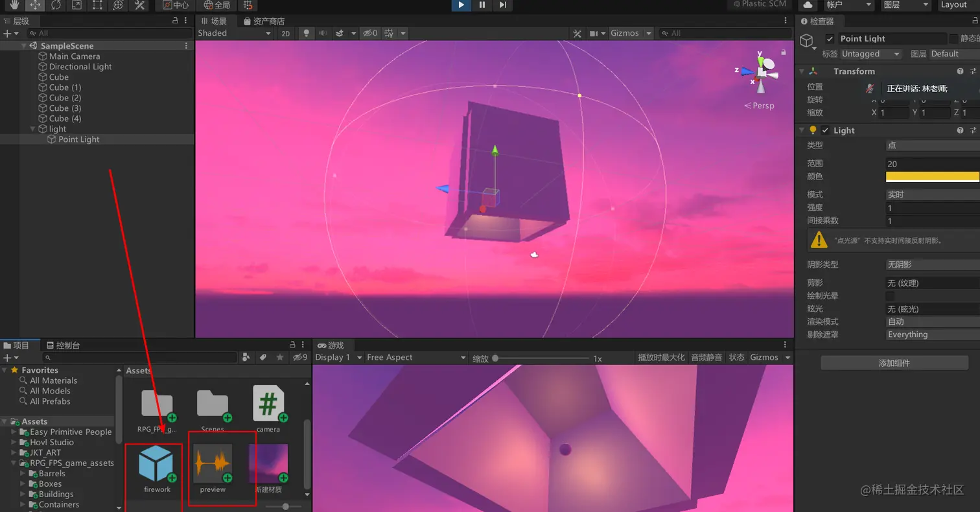The width and height of the screenshot is (980, 512).
Task: Toggle the 全局 (Global) handle rotation button
Action: coord(216,5)
